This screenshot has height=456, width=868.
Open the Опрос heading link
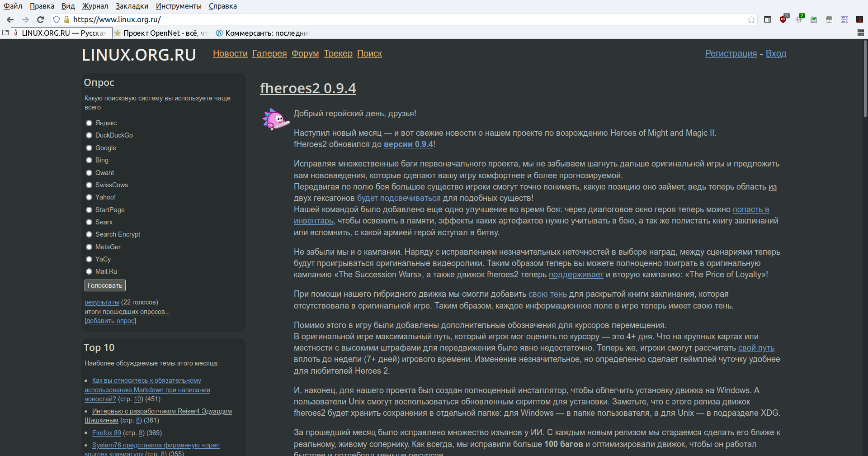pos(99,82)
